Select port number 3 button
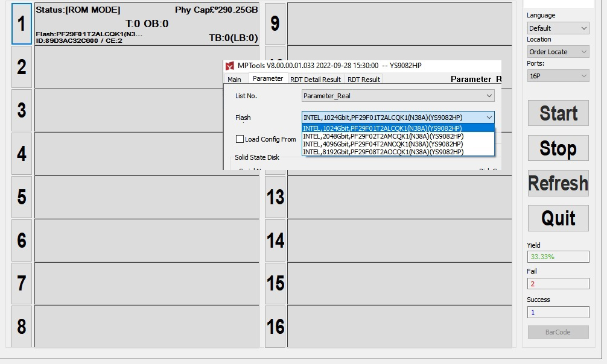The width and height of the screenshot is (607, 364). point(22,110)
